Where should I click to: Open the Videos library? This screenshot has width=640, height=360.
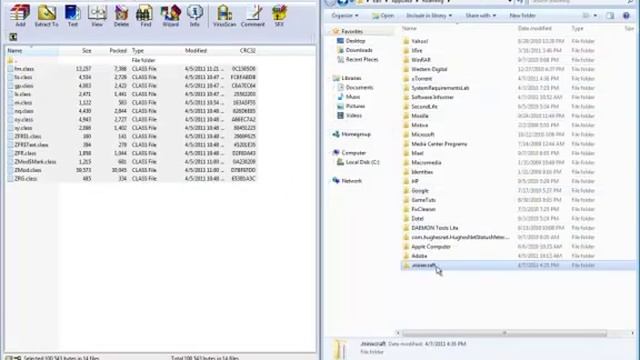(x=349, y=116)
